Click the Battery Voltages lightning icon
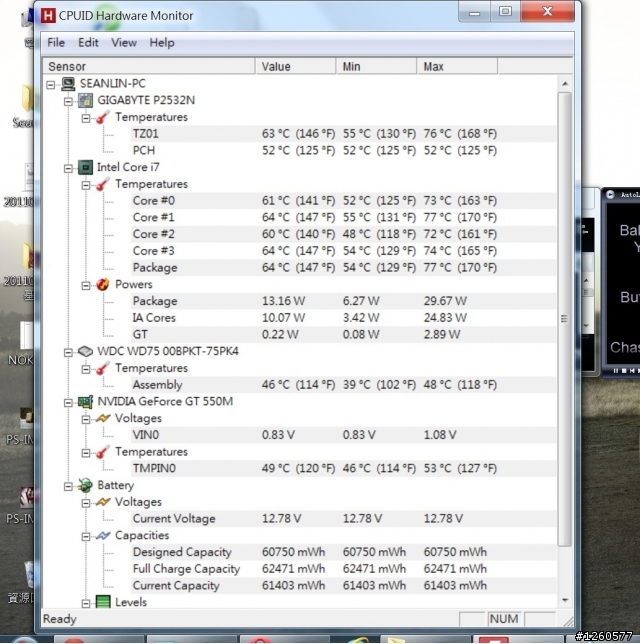Viewport: 640px width, 644px height. pyautogui.click(x=103, y=502)
